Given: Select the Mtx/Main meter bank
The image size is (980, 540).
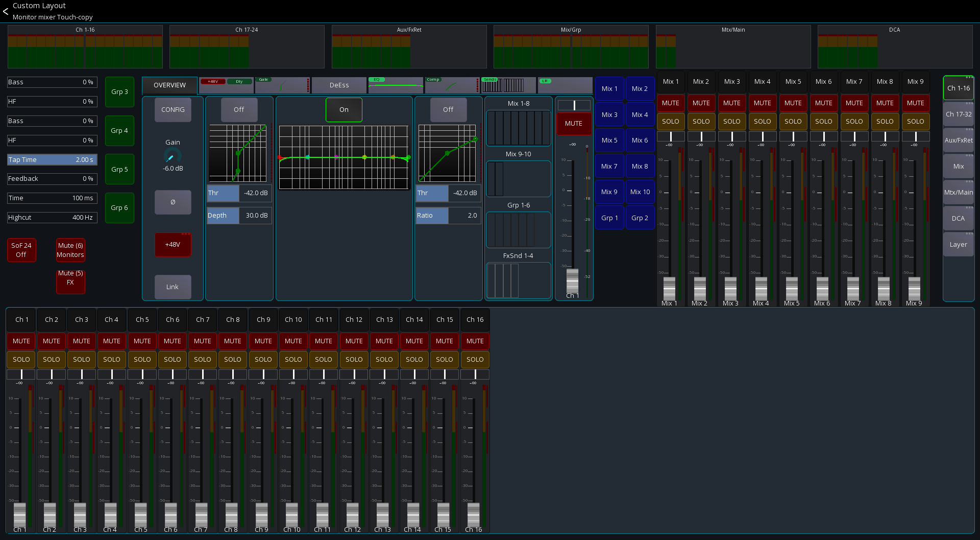Looking at the screenshot, I should (733, 47).
